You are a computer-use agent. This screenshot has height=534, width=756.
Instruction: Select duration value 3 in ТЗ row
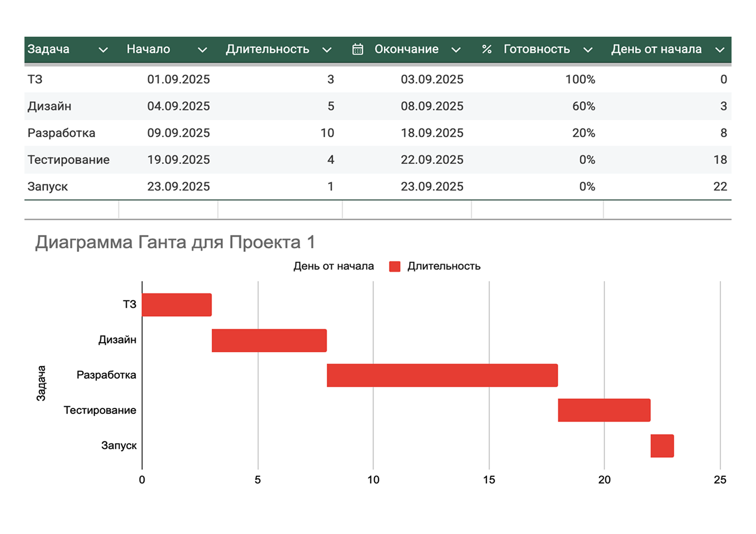331,79
